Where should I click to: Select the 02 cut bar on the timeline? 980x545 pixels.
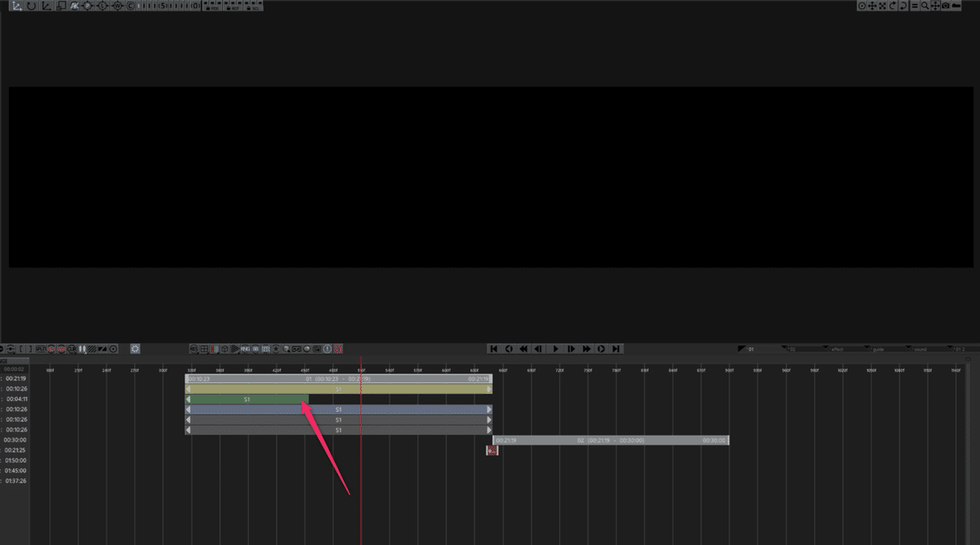pyautogui.click(x=611, y=440)
